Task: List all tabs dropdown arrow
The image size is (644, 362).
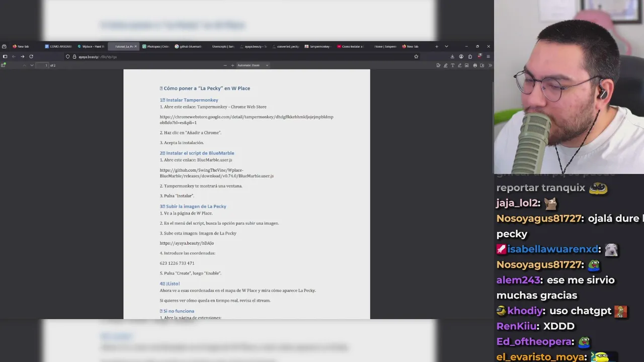Action: (x=446, y=46)
